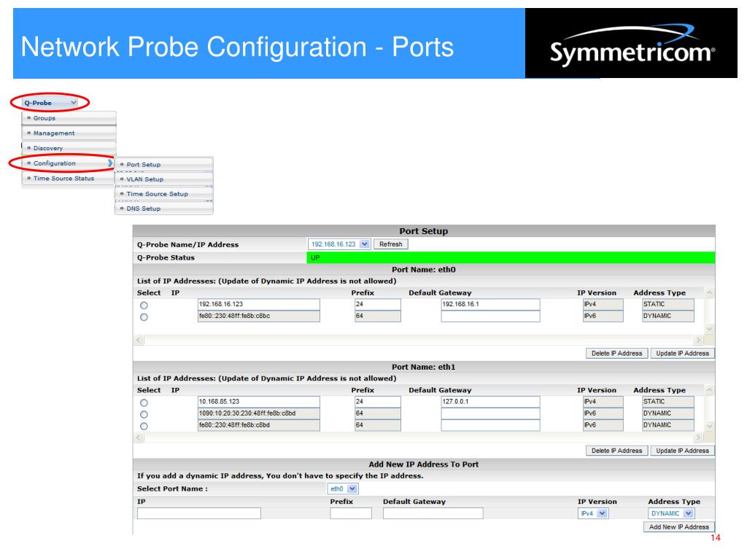Click the eth0 list scroll-left arrow

coord(139,340)
